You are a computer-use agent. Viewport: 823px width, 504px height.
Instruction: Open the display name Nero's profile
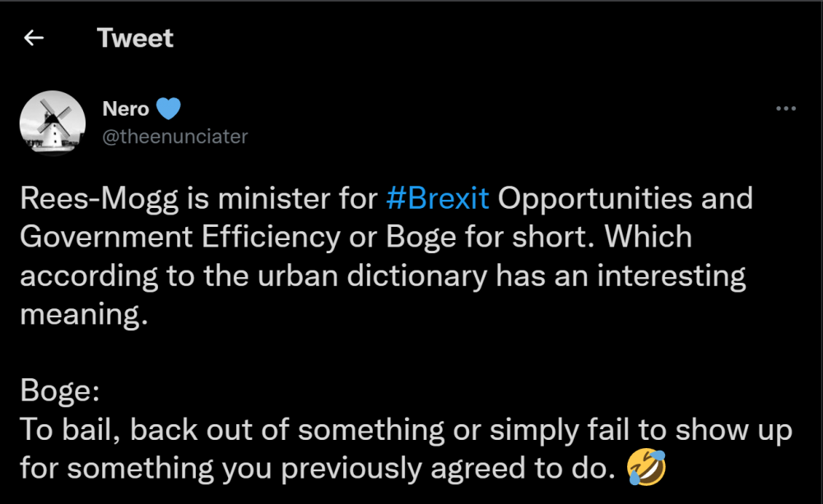[126, 109]
